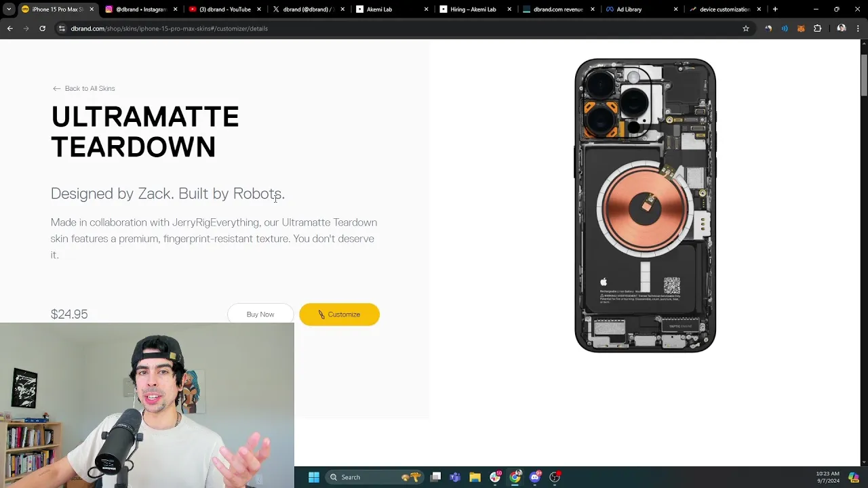
Task: Click the browser forward arrow
Action: [x=26, y=28]
